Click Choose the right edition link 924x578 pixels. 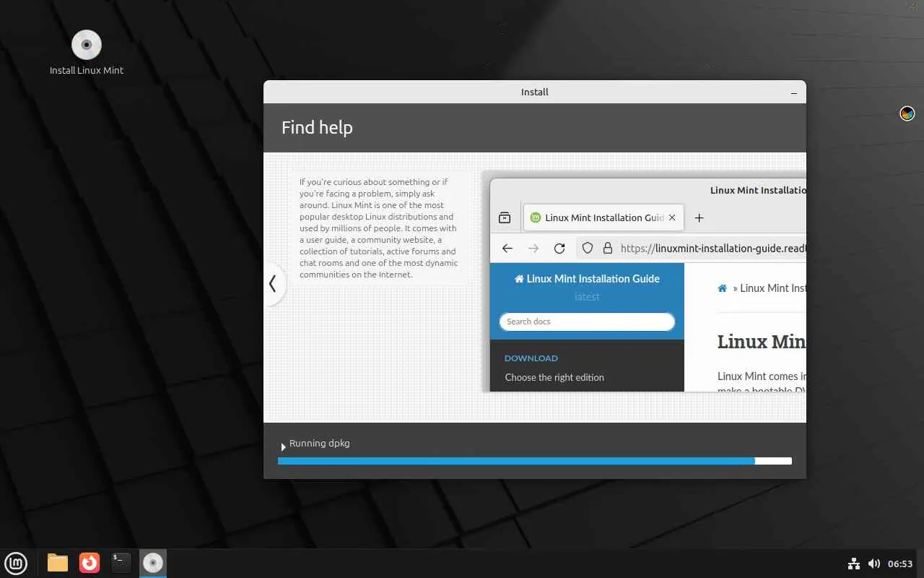pos(554,377)
